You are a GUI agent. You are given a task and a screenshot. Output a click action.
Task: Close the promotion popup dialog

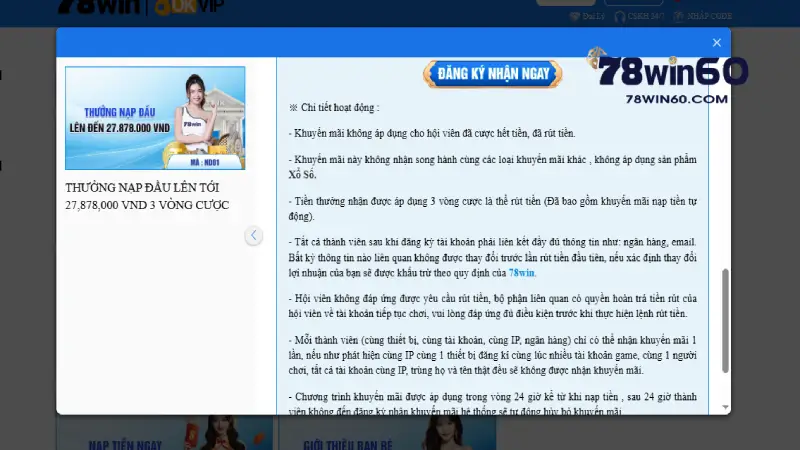coord(716,43)
